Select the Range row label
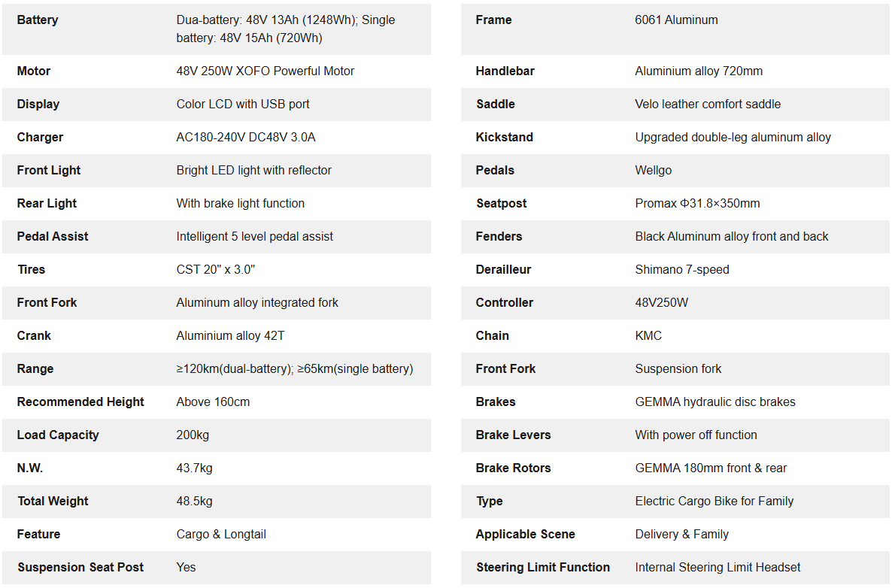 (35, 369)
